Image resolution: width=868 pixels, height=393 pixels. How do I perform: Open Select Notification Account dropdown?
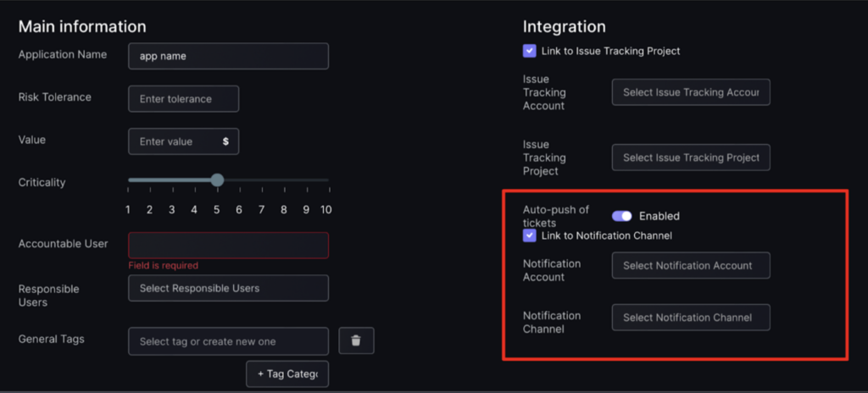[x=691, y=266]
